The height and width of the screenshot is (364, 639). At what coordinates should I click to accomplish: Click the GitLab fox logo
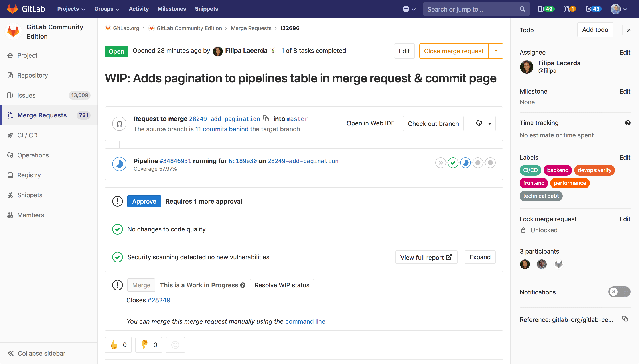pos(12,8)
